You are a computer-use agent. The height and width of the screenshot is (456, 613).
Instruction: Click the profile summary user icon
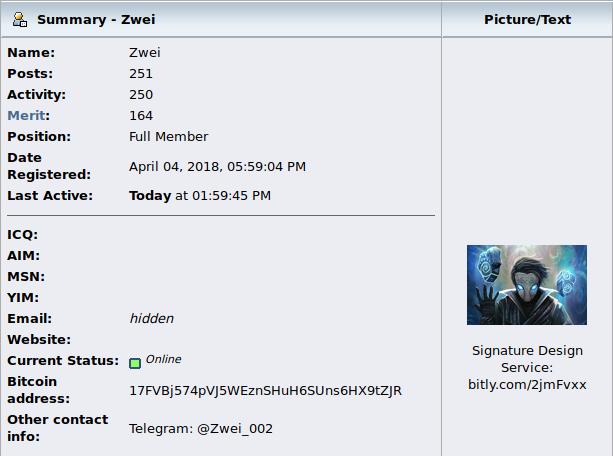[20, 20]
